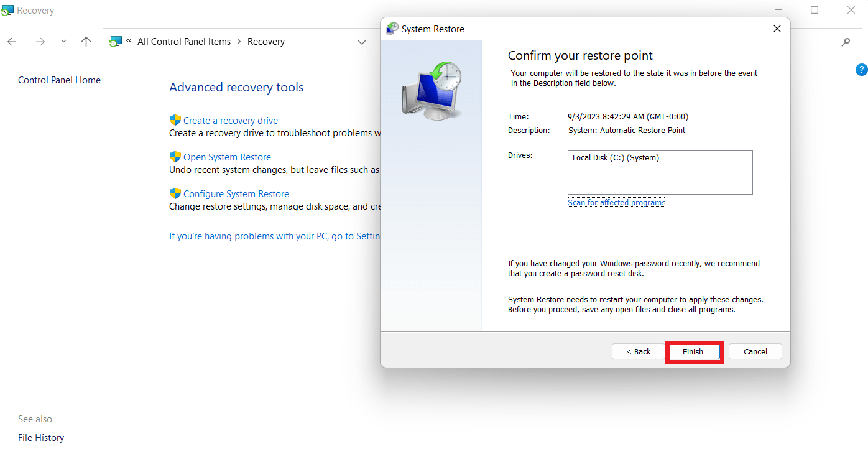Select All Control Panel Items breadcrumb
The width and height of the screenshot is (868, 454).
(183, 42)
